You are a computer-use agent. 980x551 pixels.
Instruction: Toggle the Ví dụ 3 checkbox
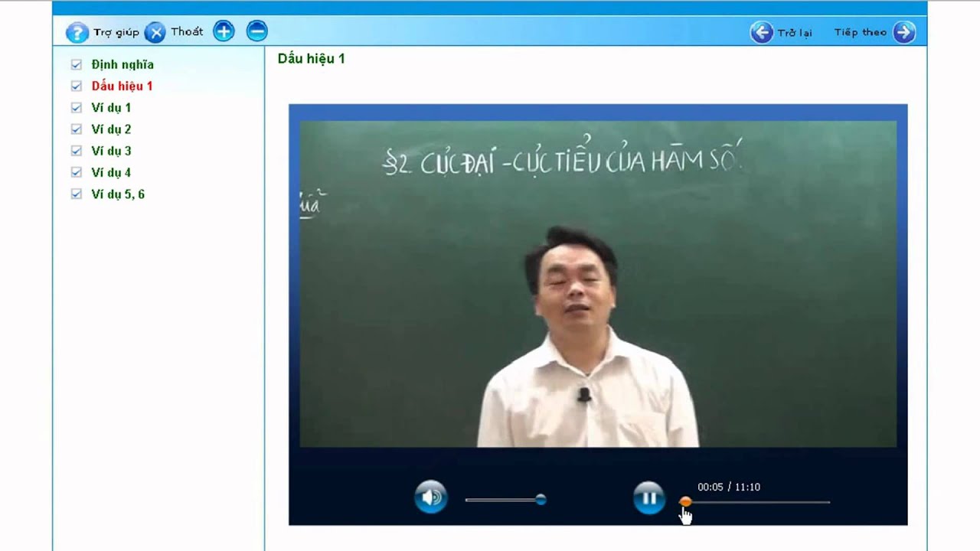[77, 151]
